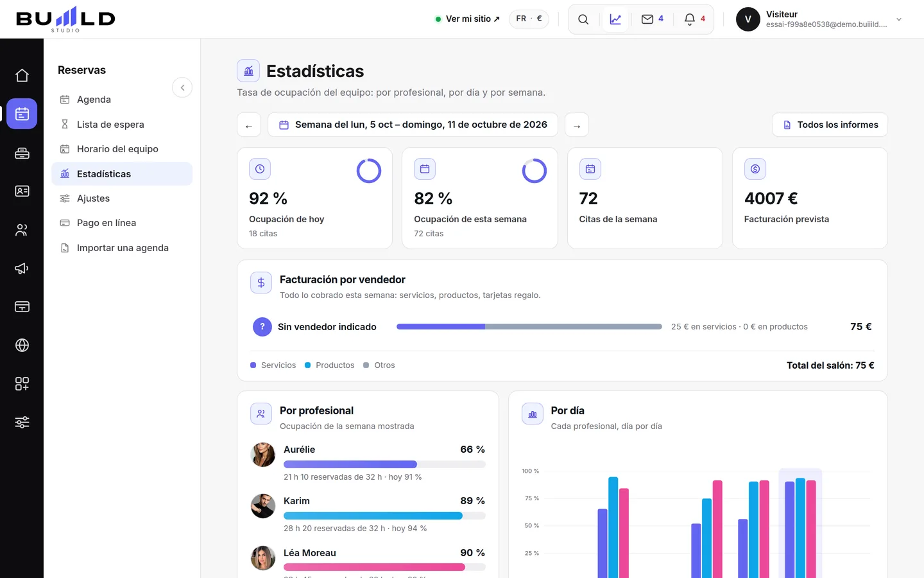The width and height of the screenshot is (924, 578).
Task: Open the home icon in the left rail
Action: point(22,76)
